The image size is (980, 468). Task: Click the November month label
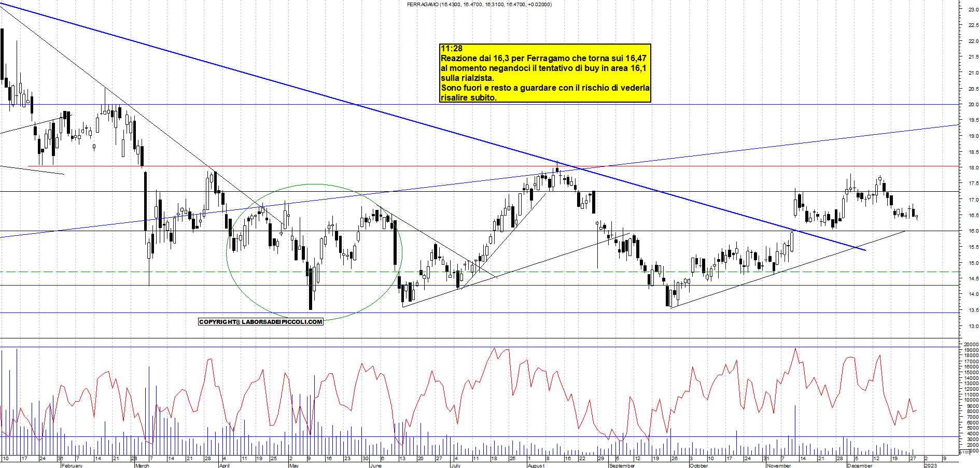(779, 465)
